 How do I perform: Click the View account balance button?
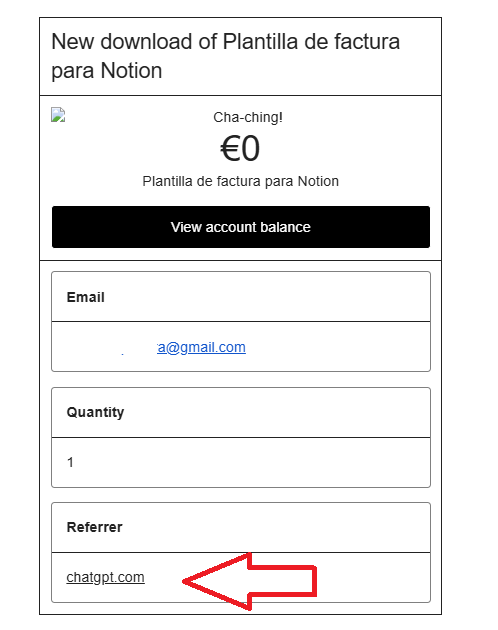pyautogui.click(x=241, y=227)
